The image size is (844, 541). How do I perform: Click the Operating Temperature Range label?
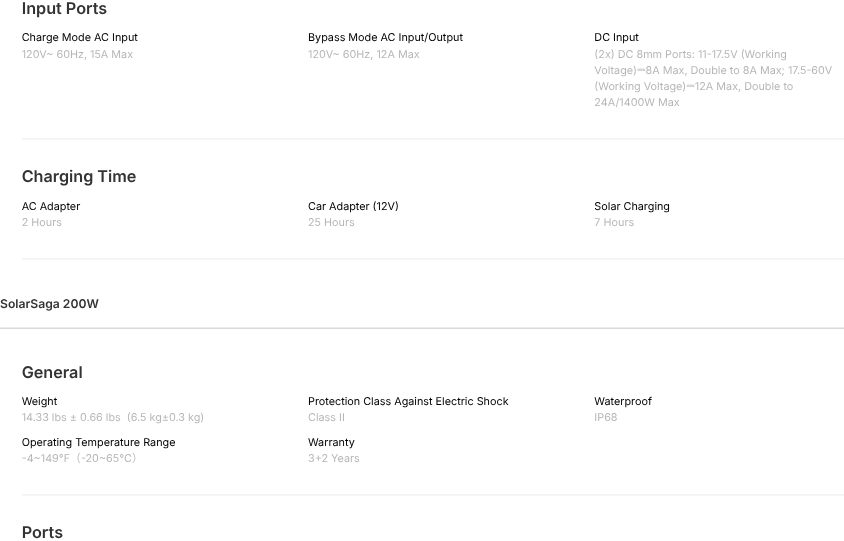click(x=98, y=442)
